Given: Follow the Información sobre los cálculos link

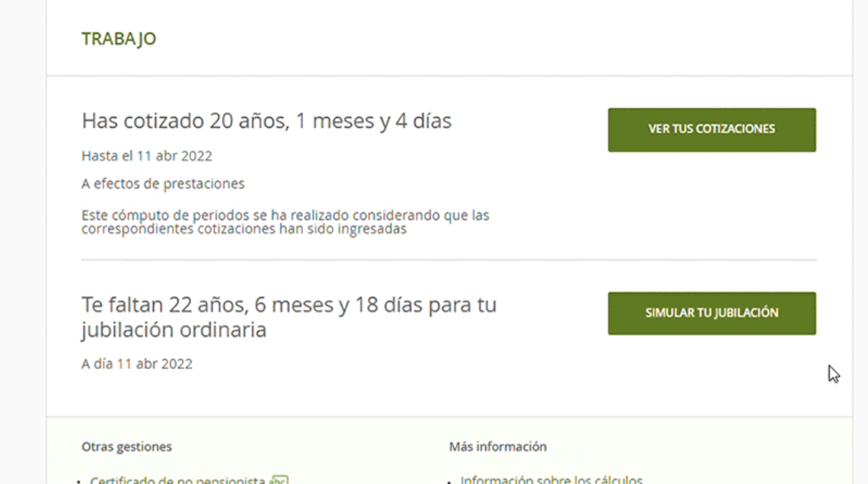Looking at the screenshot, I should pos(551,479).
